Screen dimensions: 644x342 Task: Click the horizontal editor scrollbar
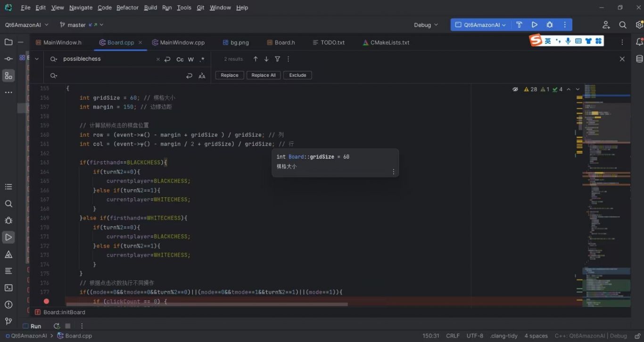tap(207, 304)
